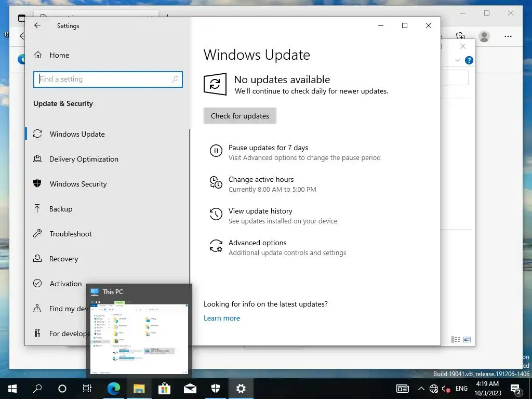The width and height of the screenshot is (532, 399).
Task: Expand the chevron beside the help icon
Action: tap(457, 60)
